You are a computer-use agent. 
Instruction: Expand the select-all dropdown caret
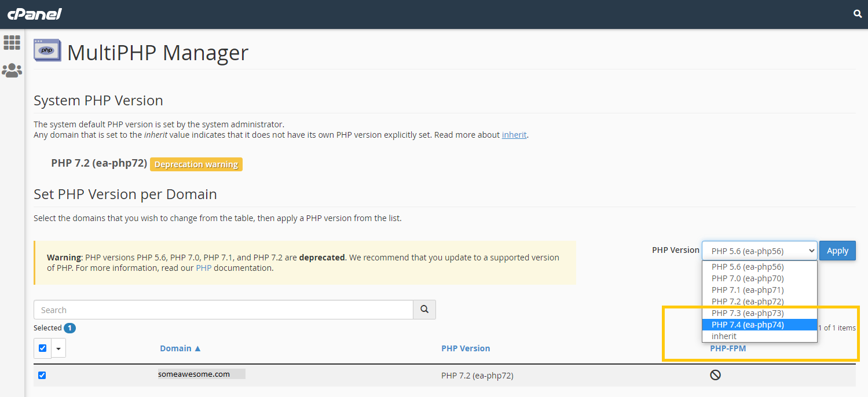pos(58,348)
